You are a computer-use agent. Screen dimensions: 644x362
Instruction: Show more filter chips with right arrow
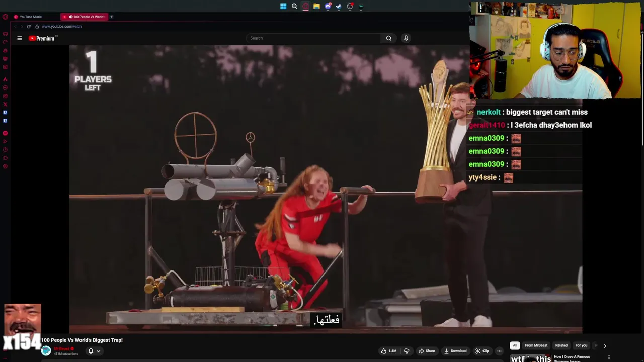[605, 345]
